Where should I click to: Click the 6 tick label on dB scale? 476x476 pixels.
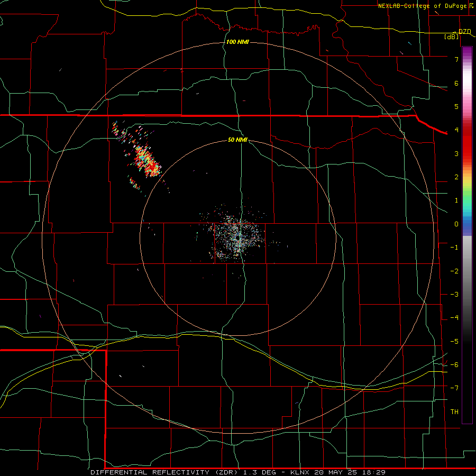click(456, 83)
